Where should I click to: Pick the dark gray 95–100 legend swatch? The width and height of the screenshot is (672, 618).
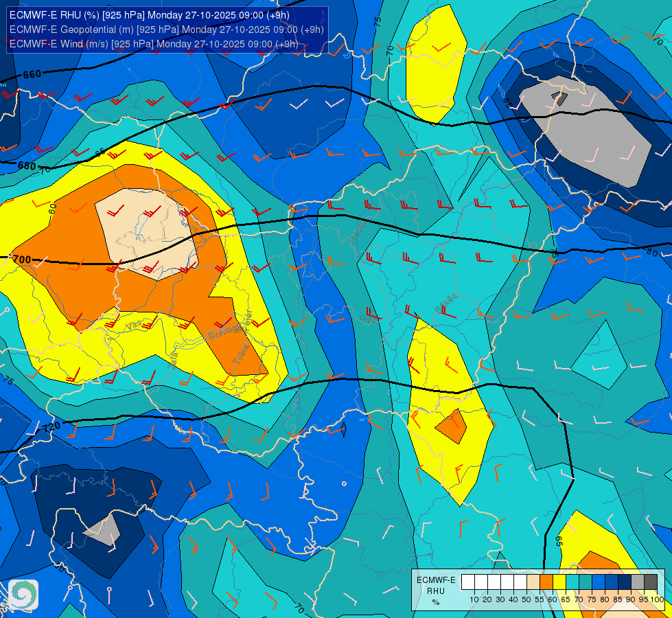[x=651, y=582]
